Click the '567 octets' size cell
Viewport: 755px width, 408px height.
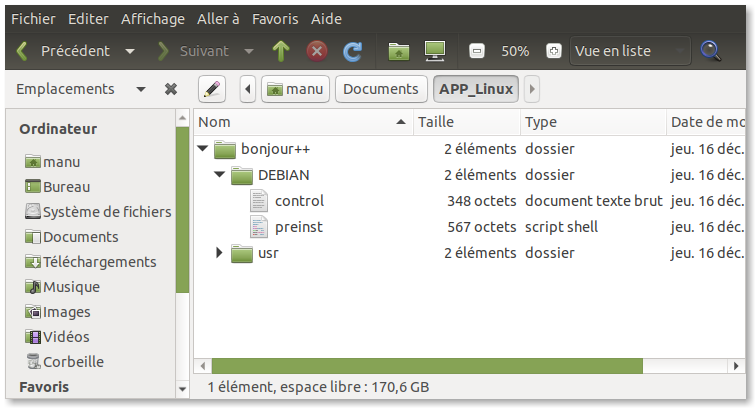tap(482, 227)
